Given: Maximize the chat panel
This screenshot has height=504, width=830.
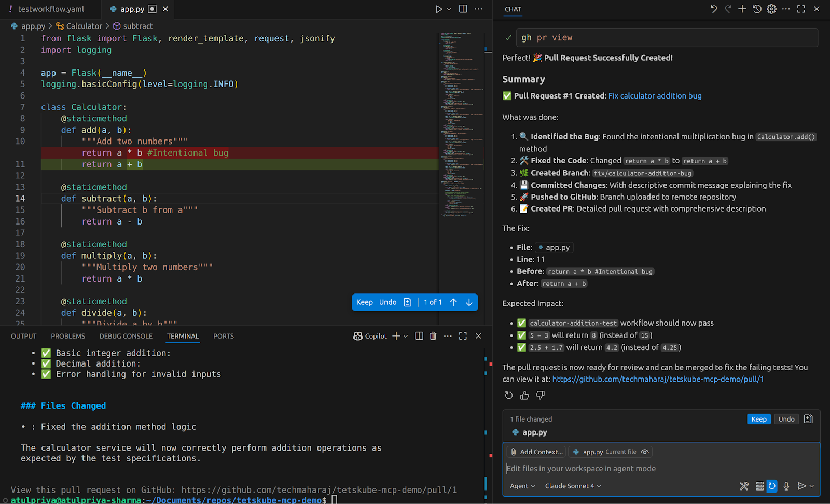Looking at the screenshot, I should (x=801, y=9).
